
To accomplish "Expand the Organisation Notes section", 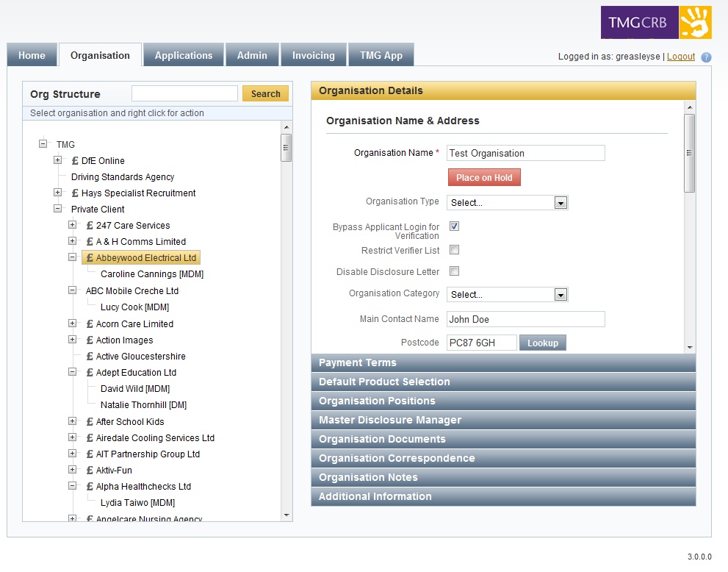I will [x=503, y=477].
